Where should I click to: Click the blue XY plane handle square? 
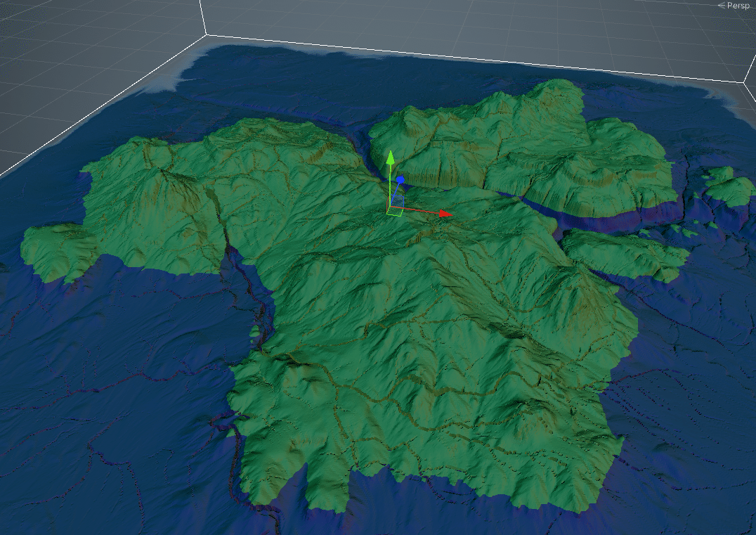pos(397,200)
